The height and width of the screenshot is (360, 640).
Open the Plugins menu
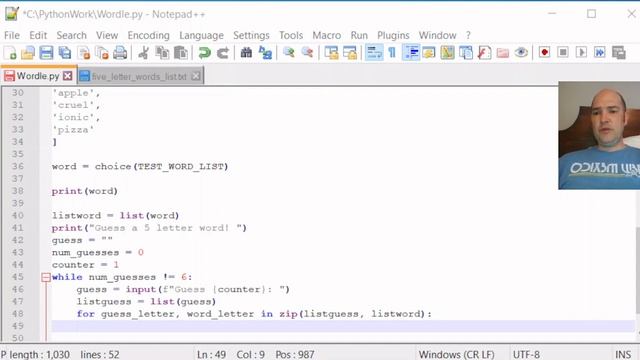coord(393,36)
